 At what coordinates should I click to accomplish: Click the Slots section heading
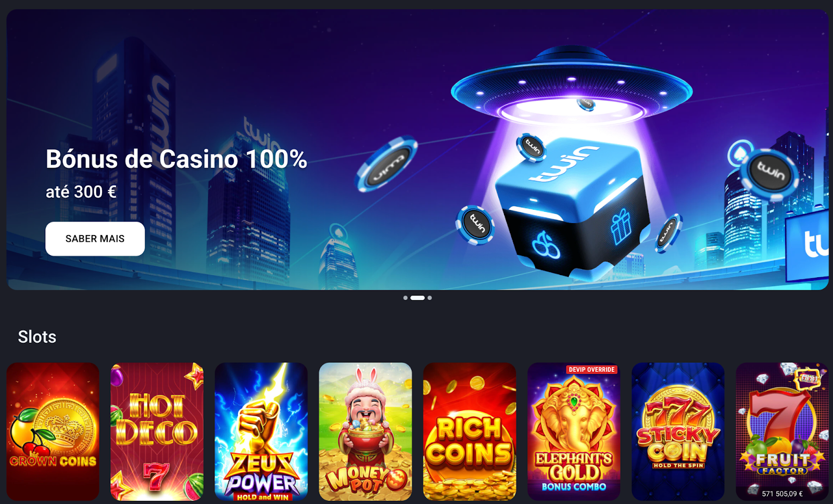tap(37, 337)
